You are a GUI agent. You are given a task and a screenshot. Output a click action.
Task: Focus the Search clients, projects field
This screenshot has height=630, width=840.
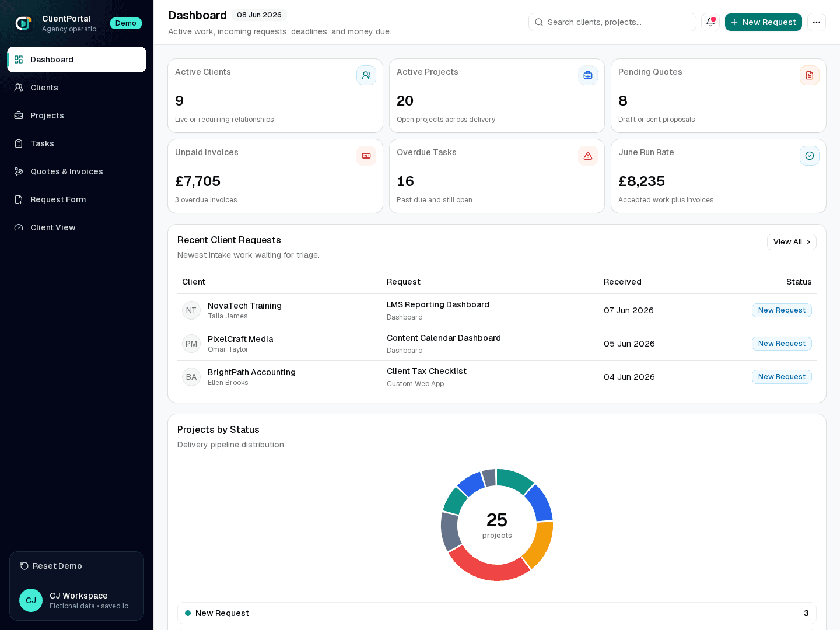click(612, 22)
